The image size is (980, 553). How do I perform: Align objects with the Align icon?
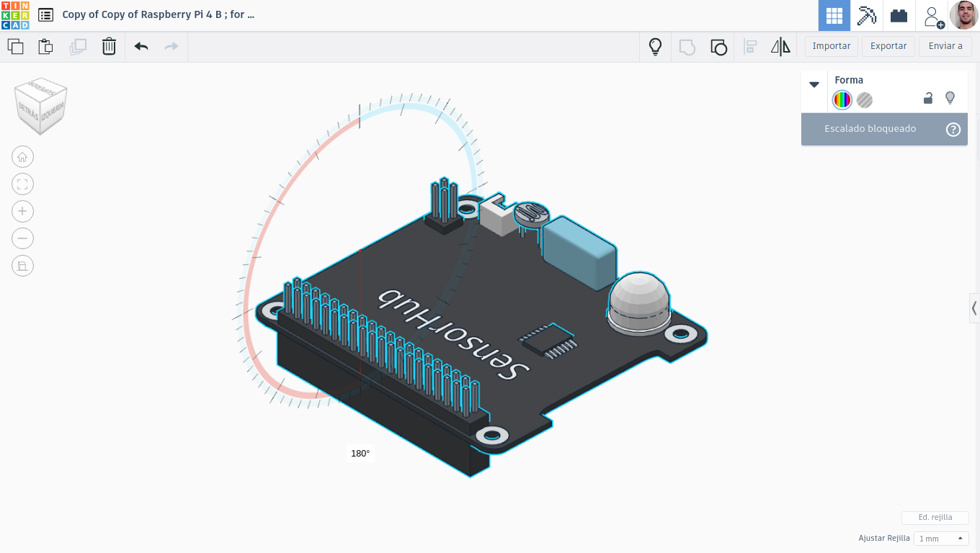click(x=750, y=47)
